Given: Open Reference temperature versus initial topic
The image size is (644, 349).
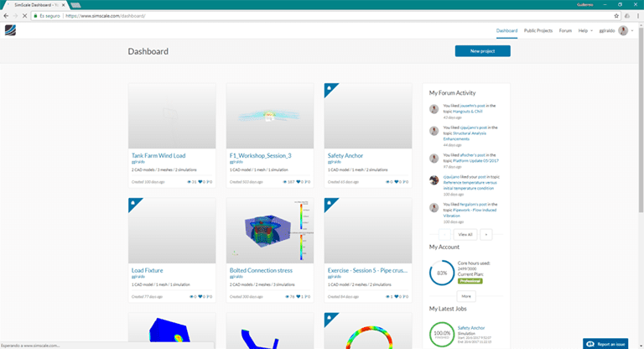Looking at the screenshot, I should pyautogui.click(x=470, y=185).
